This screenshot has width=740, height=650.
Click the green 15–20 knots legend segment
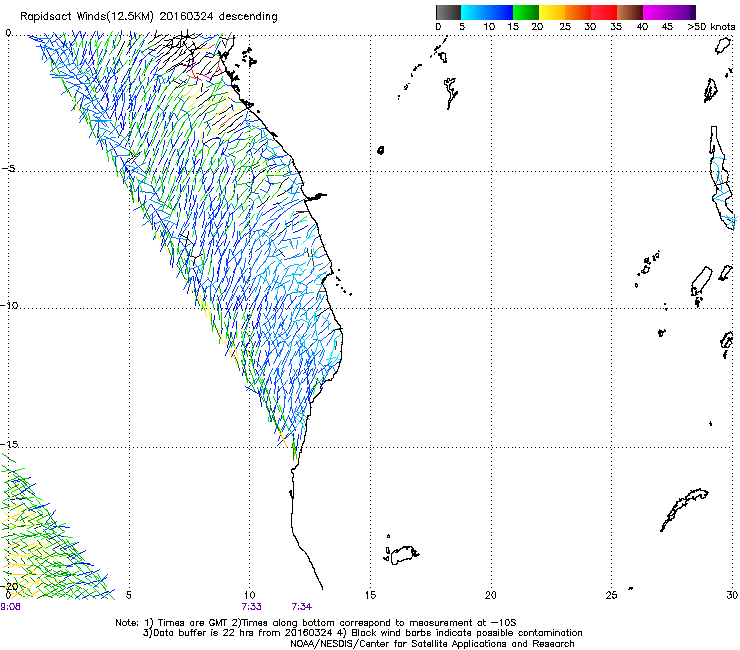[x=526, y=12]
